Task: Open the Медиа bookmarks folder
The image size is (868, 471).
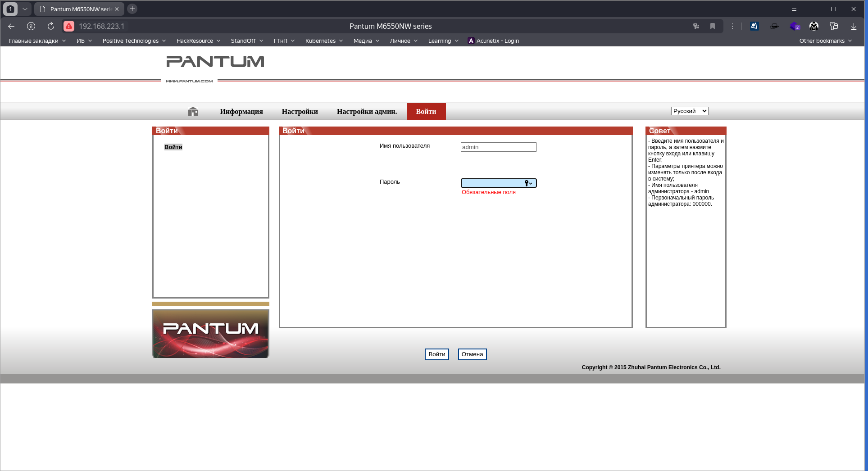Action: point(366,41)
